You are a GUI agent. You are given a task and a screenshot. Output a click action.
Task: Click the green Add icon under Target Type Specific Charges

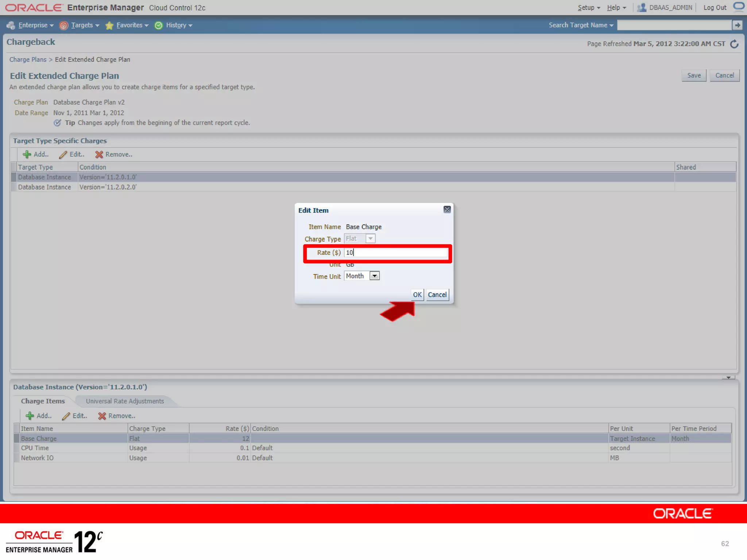point(27,155)
